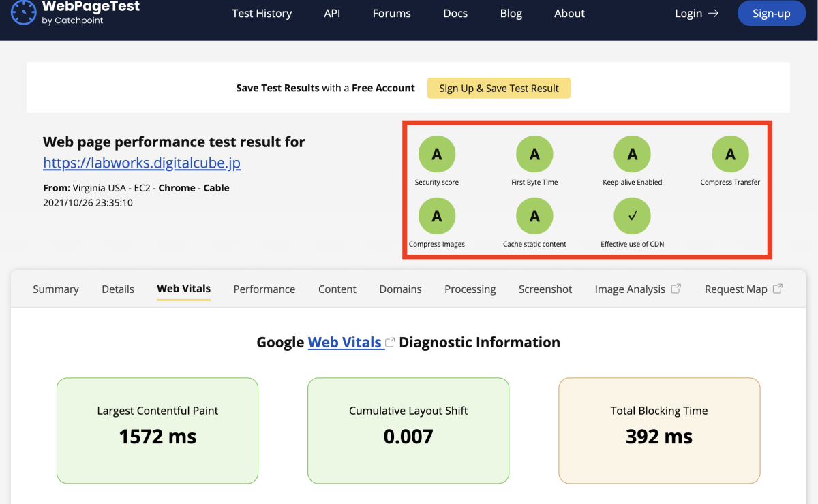This screenshot has width=818, height=504.
Task: Click the external link icon beside Request Map
Action: 778,288
